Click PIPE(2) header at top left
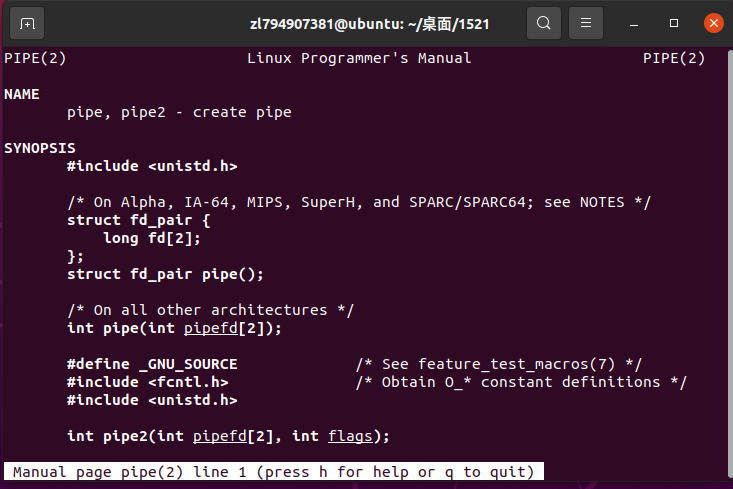Image resolution: width=733 pixels, height=489 pixels. coord(35,58)
